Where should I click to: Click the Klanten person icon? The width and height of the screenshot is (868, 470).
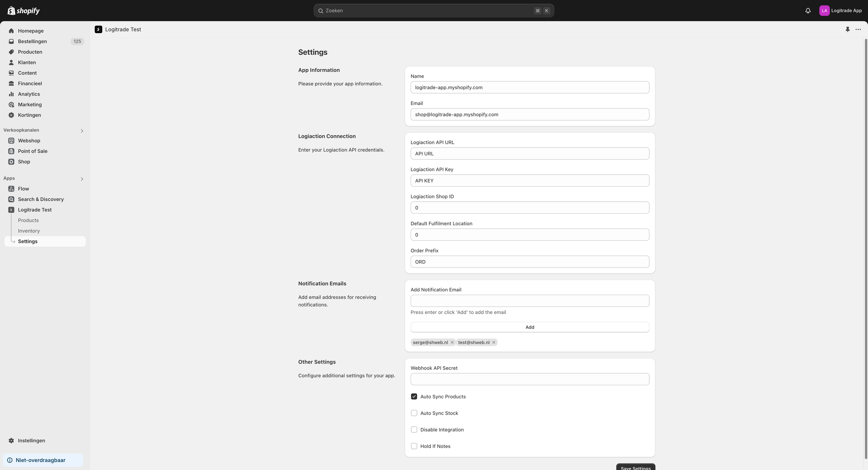[x=11, y=62]
